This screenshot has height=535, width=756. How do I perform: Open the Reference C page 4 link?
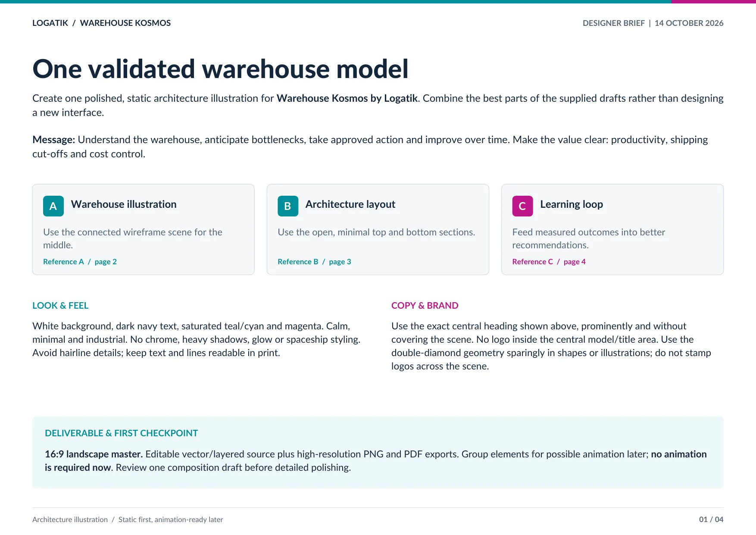pyautogui.click(x=549, y=262)
